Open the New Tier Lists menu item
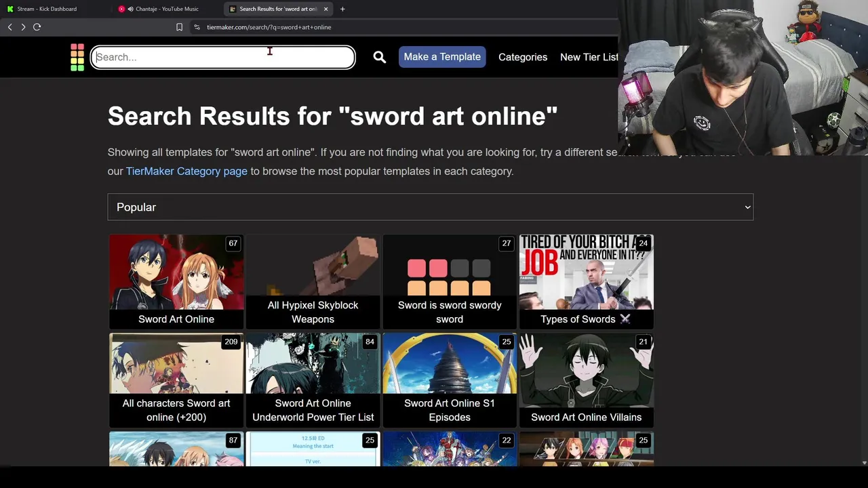The width and height of the screenshot is (868, 488). click(589, 57)
